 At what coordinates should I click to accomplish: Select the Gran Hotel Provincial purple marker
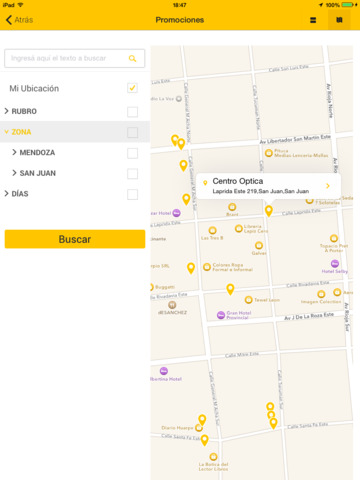coord(221,315)
